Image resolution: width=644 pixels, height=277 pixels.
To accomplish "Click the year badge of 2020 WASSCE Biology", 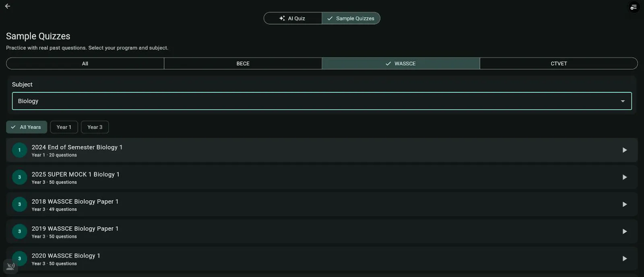I will pos(19,259).
